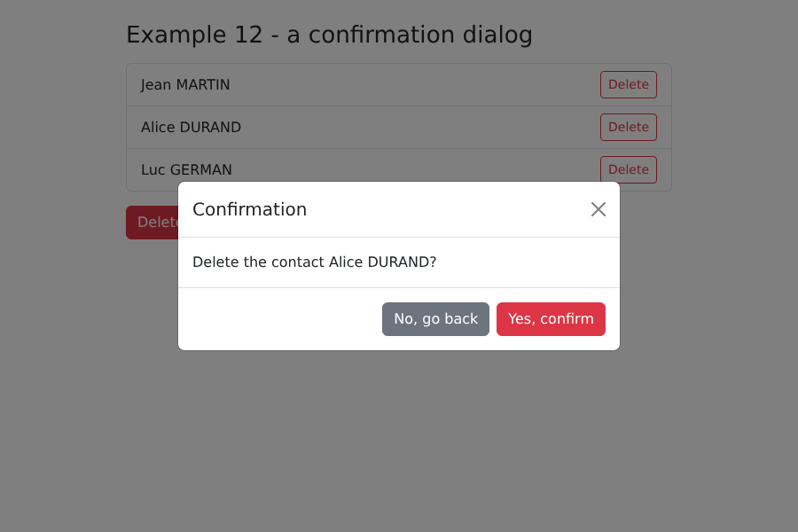Click blank space in Alice DURAND row
This screenshot has height=532, width=798.
420,128
